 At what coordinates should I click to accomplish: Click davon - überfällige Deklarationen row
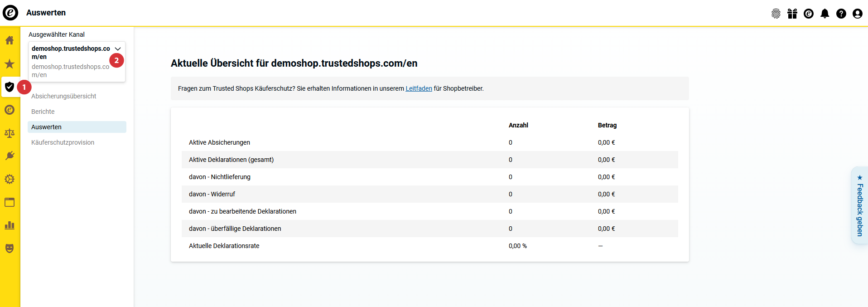pos(430,229)
